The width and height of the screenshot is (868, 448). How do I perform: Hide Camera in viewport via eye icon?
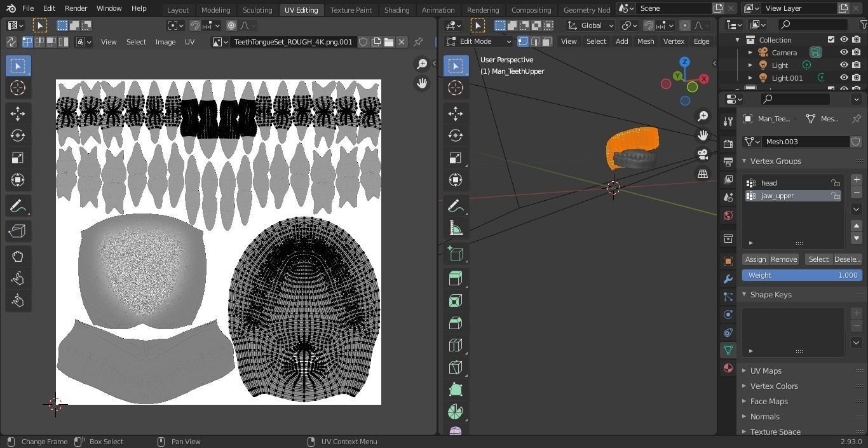point(844,52)
